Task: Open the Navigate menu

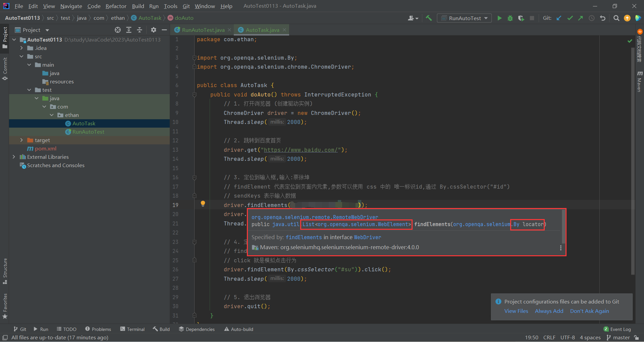Action: (71, 6)
